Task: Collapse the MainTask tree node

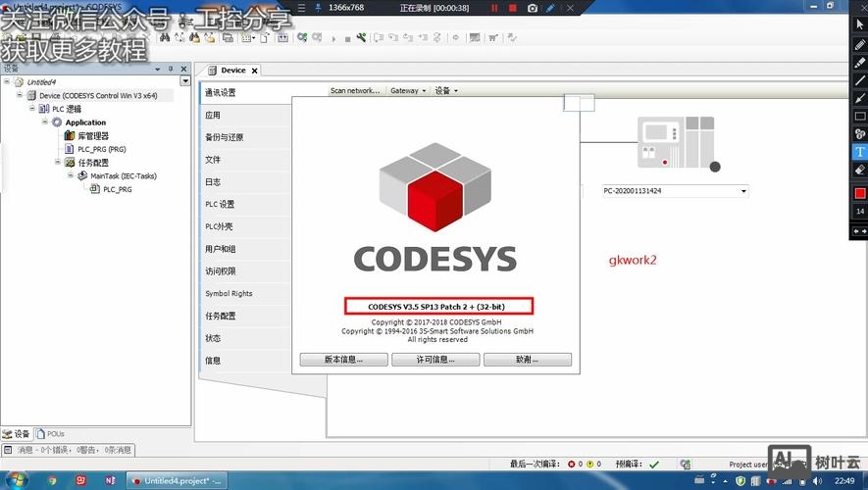Action: point(71,174)
